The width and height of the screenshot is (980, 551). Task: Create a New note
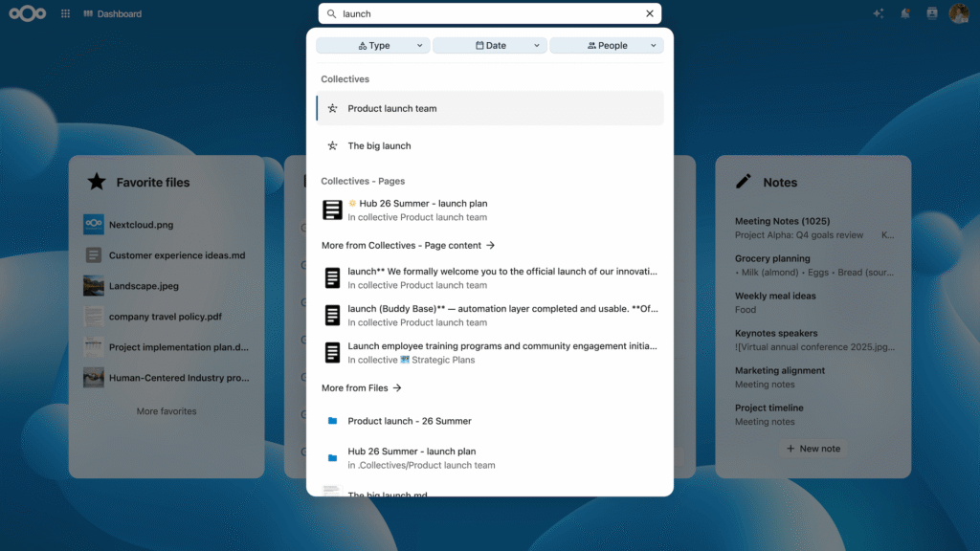pyautogui.click(x=813, y=449)
